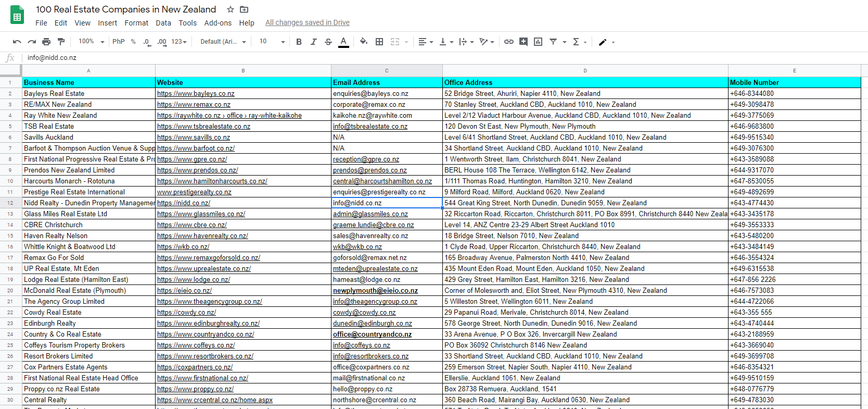Format as currency with PhP button
868x409 pixels.
point(119,42)
